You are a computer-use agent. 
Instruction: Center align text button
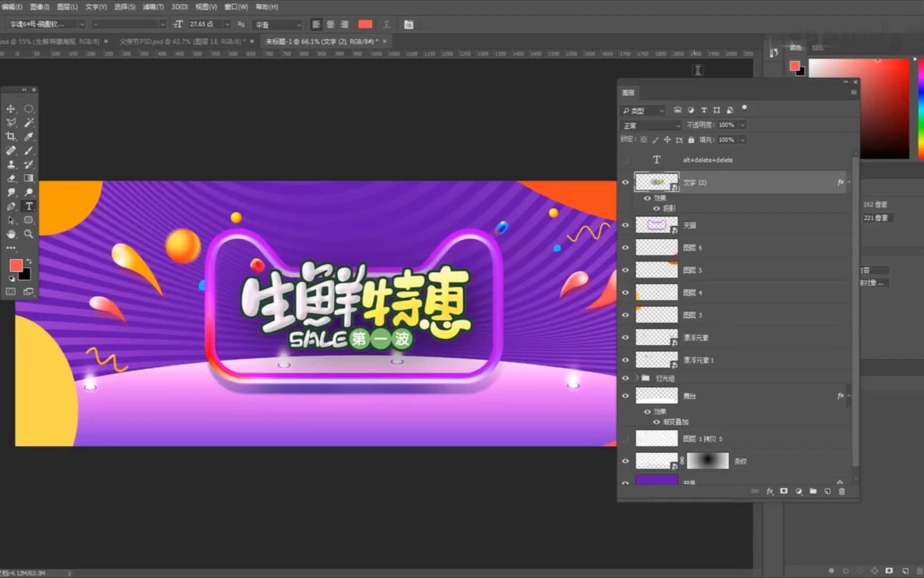tap(330, 25)
